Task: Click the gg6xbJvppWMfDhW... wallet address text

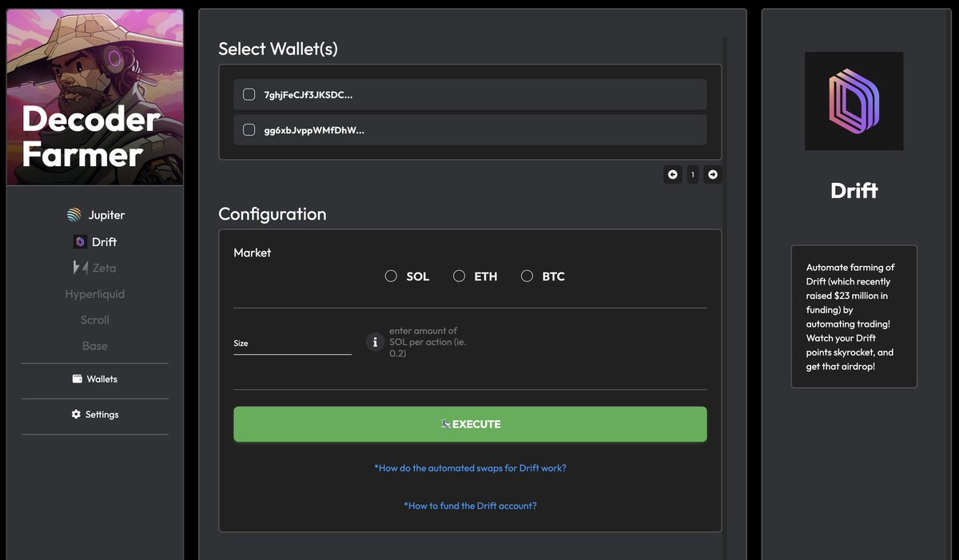Action: (314, 129)
